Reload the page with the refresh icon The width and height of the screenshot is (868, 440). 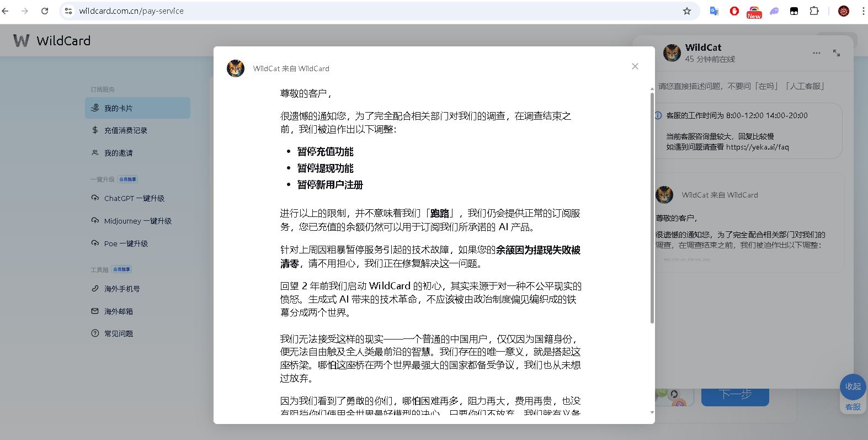tap(45, 11)
